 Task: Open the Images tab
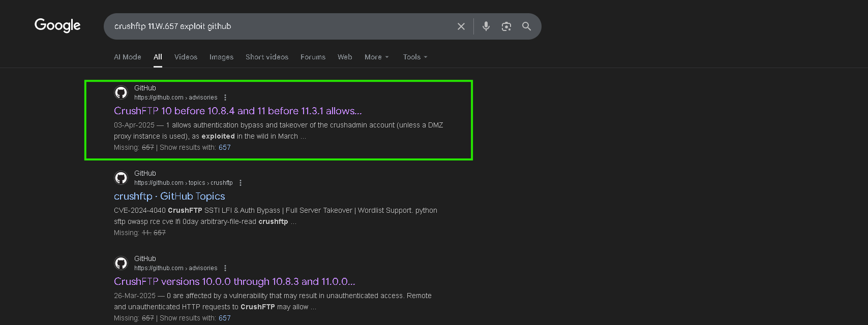coord(221,57)
